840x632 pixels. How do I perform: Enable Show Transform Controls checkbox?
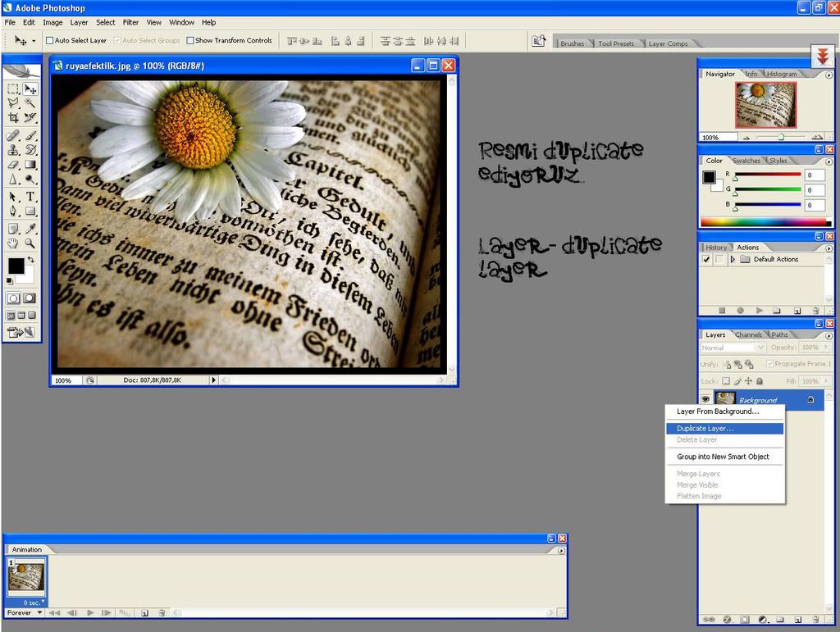190,41
